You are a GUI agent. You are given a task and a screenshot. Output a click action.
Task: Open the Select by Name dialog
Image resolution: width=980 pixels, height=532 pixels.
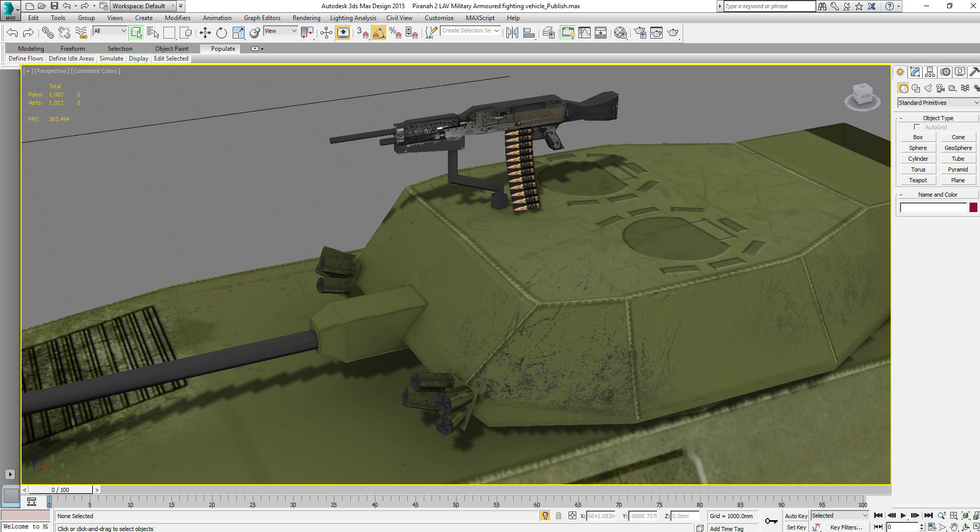[153, 33]
